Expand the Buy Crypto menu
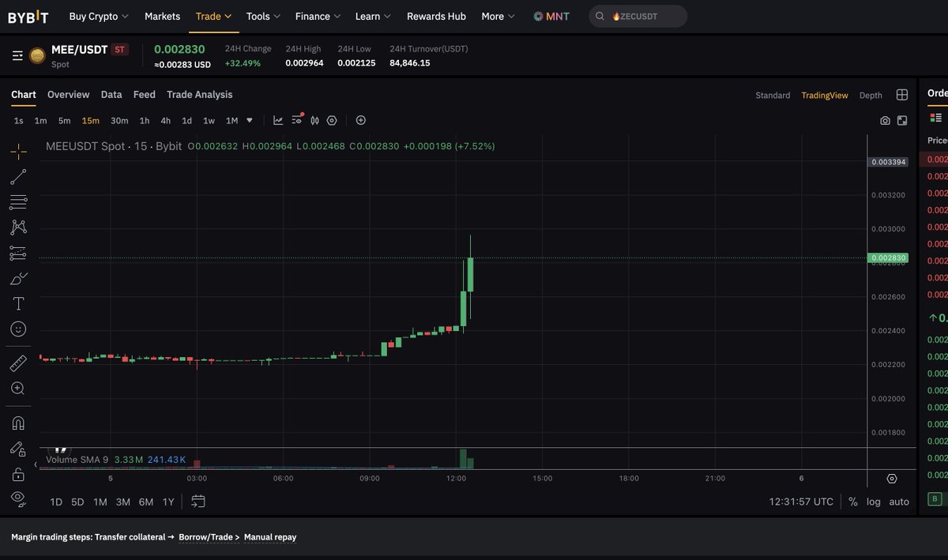The image size is (948, 560). pyautogui.click(x=99, y=16)
